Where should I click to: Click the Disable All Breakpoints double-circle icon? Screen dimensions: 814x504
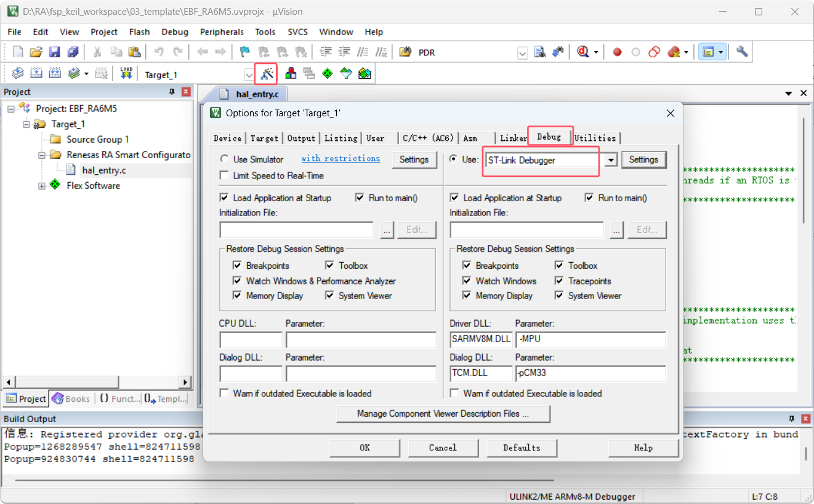click(x=655, y=52)
